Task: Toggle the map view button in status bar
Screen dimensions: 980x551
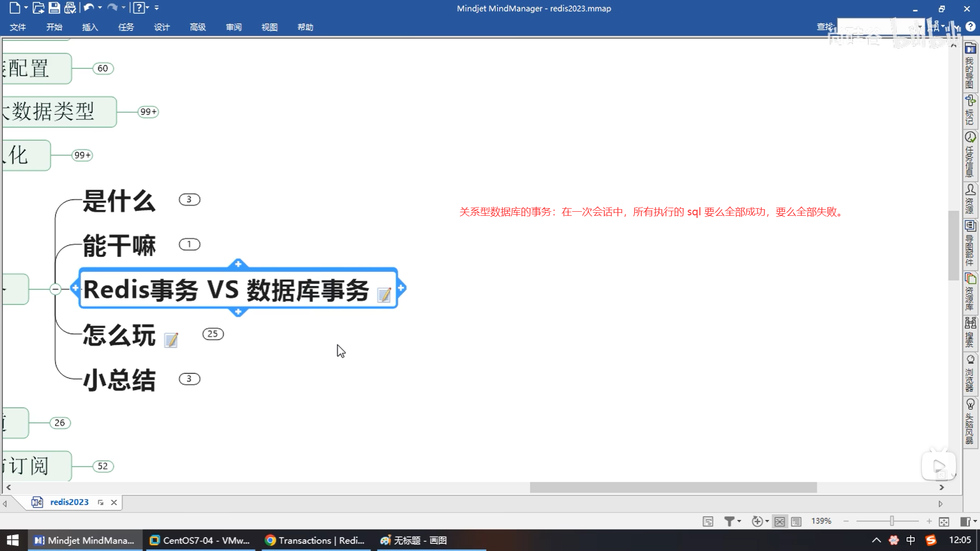Action: point(779,521)
